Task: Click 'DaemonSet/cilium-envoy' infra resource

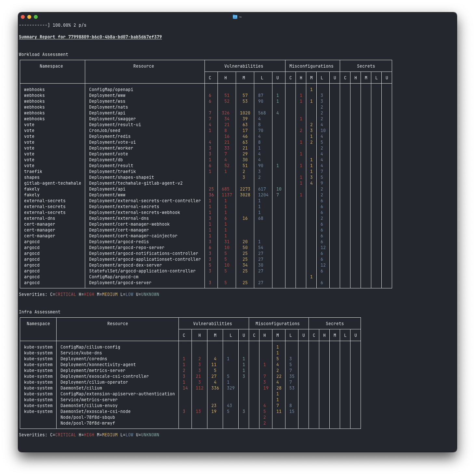Action: [x=89, y=406]
